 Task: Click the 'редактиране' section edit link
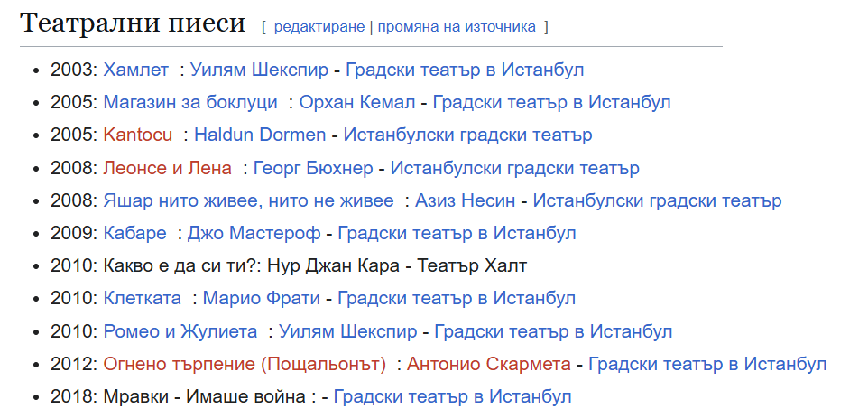(x=319, y=26)
